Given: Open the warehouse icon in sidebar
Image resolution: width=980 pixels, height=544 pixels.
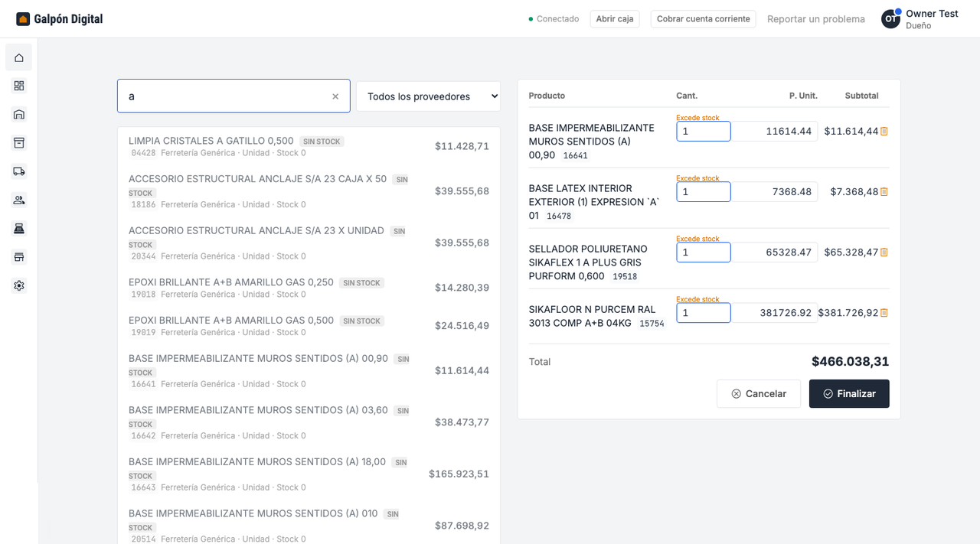Looking at the screenshot, I should click(19, 115).
